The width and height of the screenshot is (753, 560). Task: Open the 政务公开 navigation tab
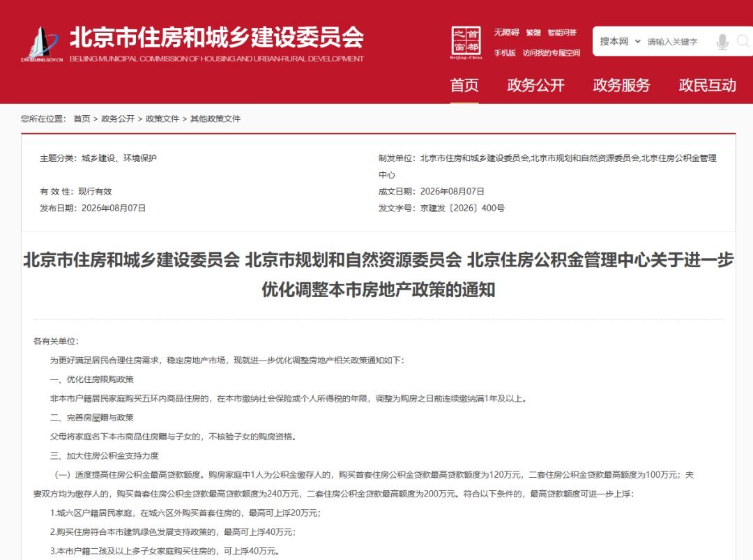tap(536, 85)
